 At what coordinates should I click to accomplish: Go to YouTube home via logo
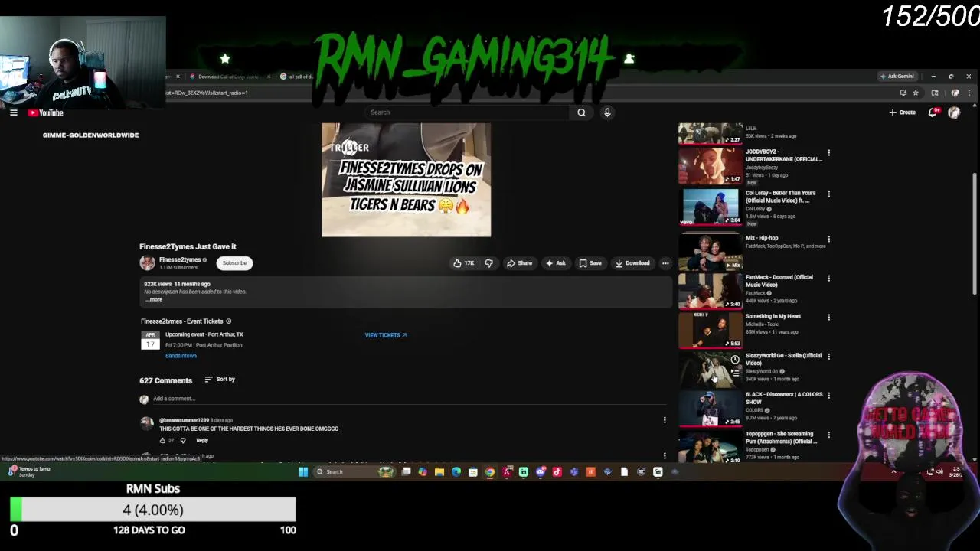45,112
